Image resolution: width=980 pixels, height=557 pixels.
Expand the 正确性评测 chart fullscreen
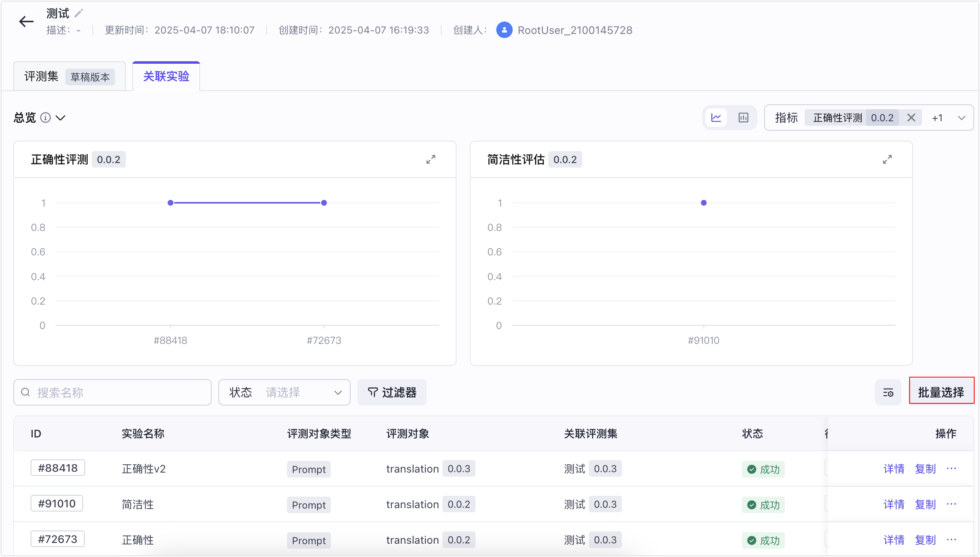[x=431, y=160]
